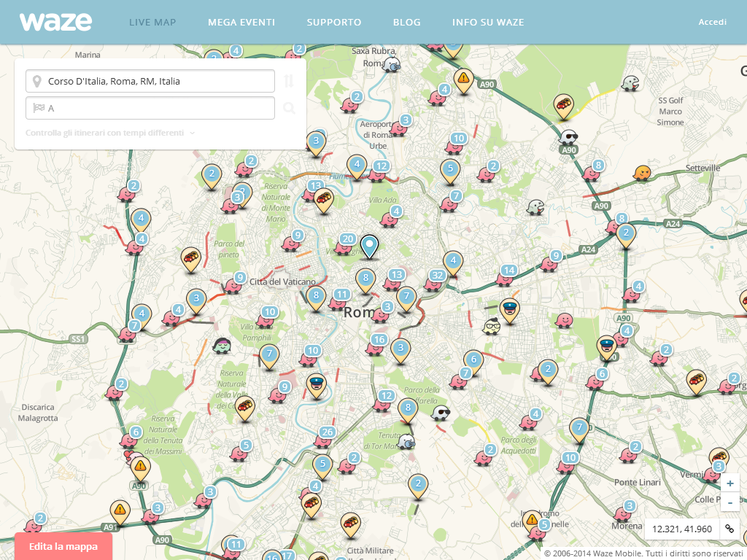Open the MEGA EVENTI menu item
The image size is (747, 560).
(x=241, y=23)
